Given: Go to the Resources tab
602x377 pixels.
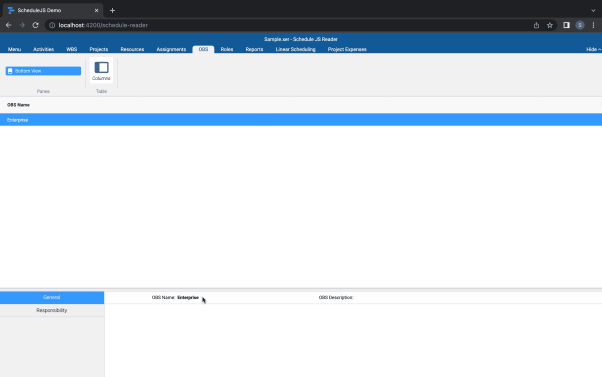Looking at the screenshot, I should click(x=132, y=49).
